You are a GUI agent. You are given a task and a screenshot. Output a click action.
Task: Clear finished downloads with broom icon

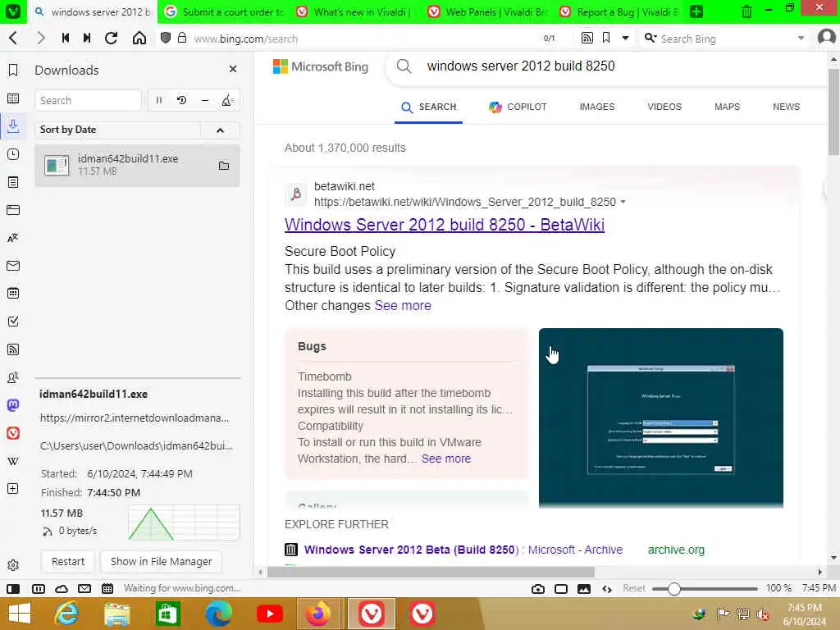227,100
